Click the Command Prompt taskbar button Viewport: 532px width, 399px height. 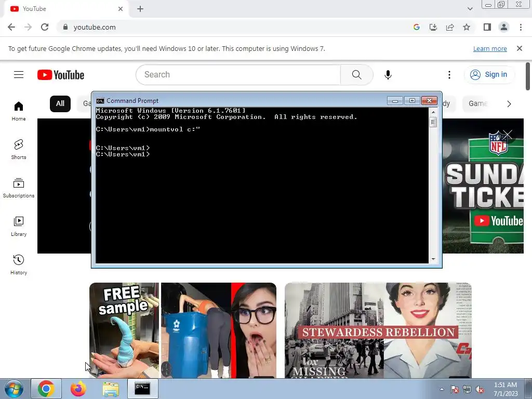point(142,389)
